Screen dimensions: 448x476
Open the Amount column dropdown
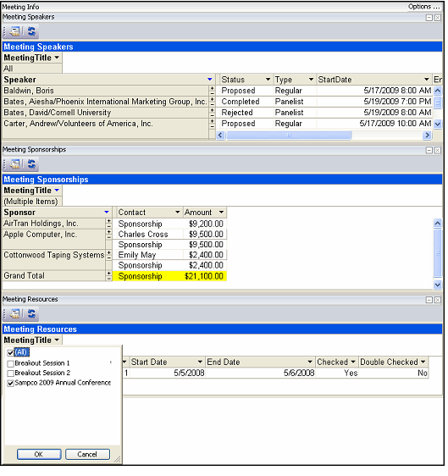[x=222, y=213]
